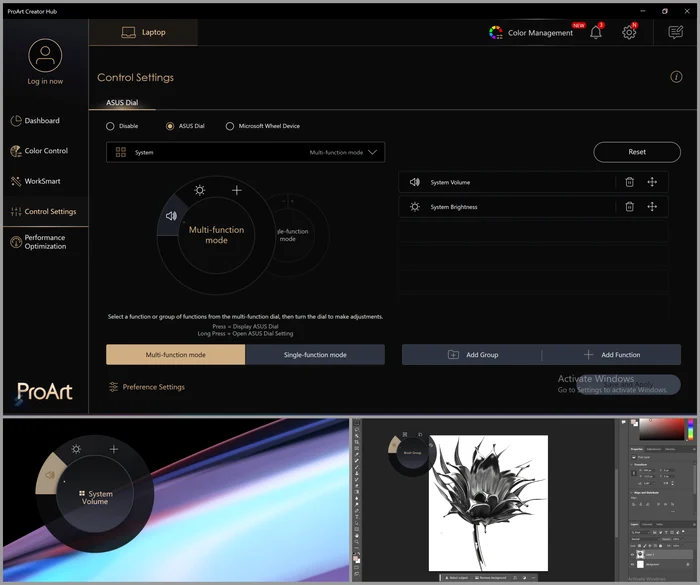Toggle Background layer visibility eye in Photoshop

[632, 564]
